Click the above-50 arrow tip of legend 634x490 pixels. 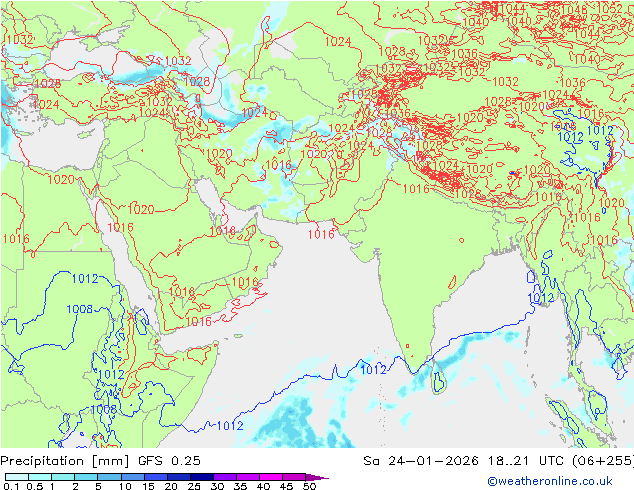click(x=317, y=477)
